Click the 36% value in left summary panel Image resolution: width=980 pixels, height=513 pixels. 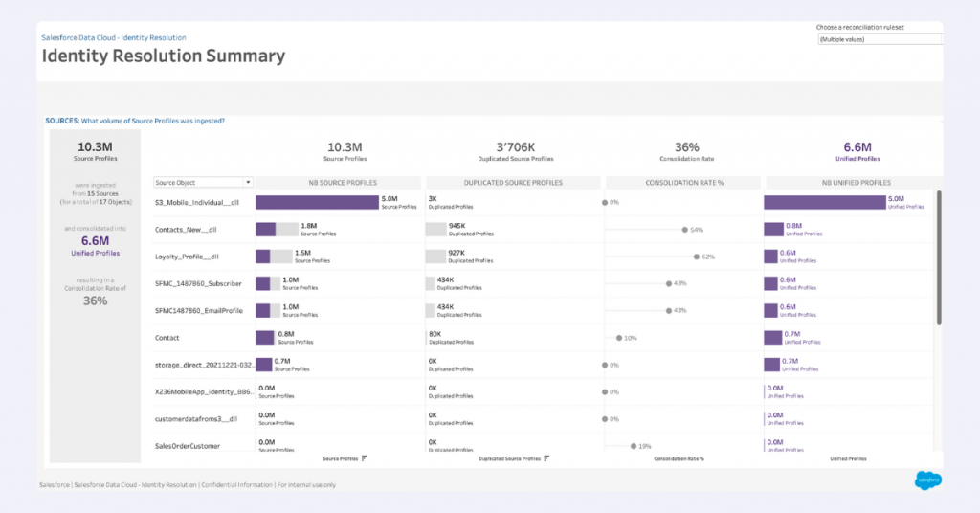coord(95,301)
